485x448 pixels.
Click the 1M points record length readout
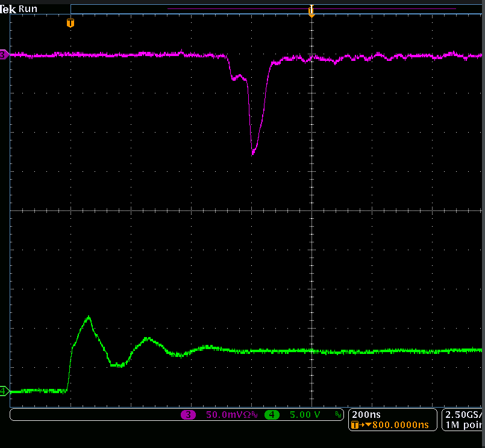pyautogui.click(x=463, y=425)
